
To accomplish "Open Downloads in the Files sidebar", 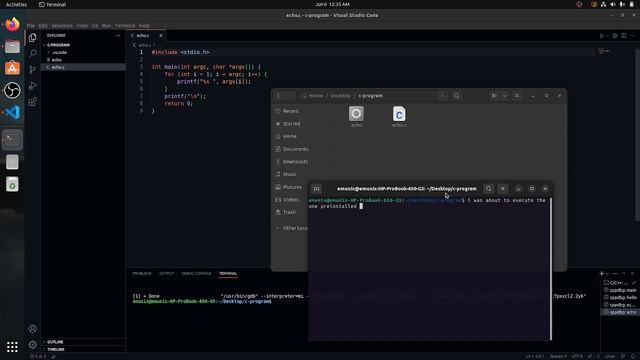I will click(x=295, y=162).
